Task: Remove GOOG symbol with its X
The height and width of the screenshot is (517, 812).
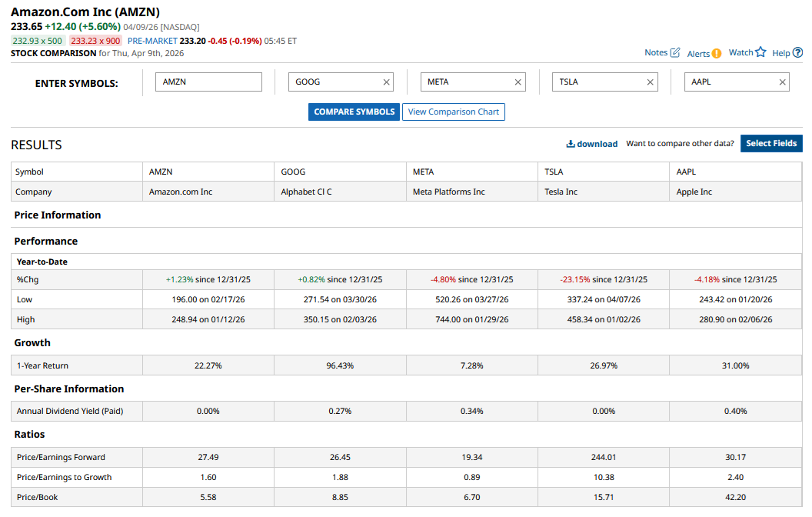Action: (386, 82)
